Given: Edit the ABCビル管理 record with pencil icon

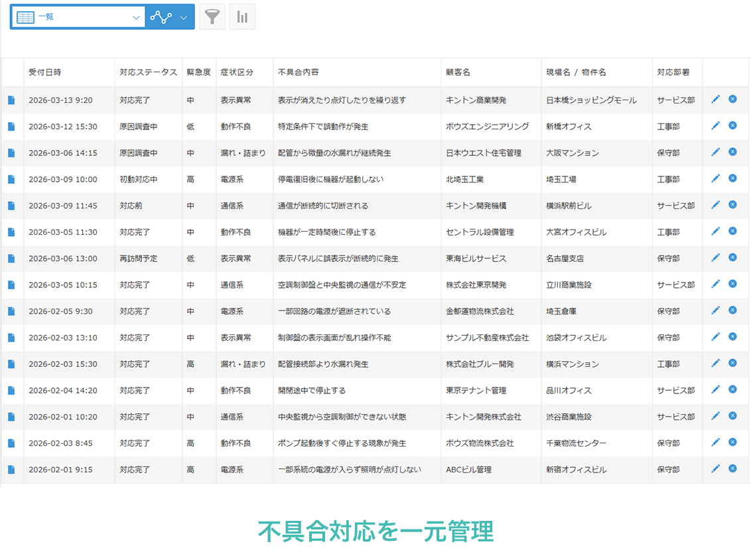Looking at the screenshot, I should 715,468.
